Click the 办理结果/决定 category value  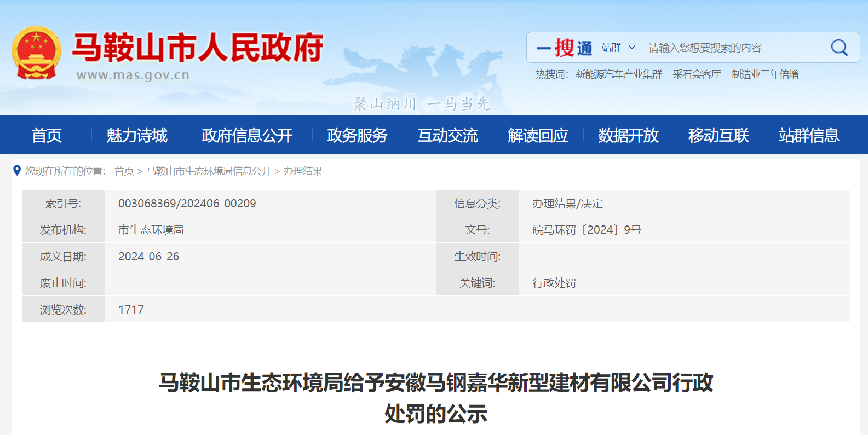click(x=567, y=204)
